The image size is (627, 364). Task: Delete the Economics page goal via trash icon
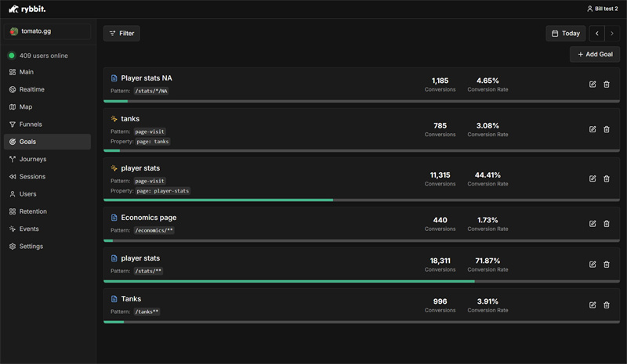(607, 224)
